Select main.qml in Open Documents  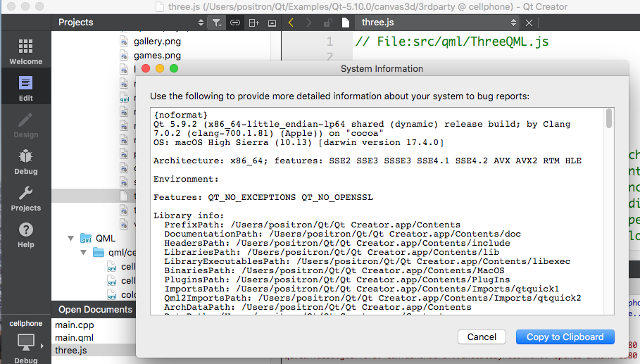pos(75,337)
